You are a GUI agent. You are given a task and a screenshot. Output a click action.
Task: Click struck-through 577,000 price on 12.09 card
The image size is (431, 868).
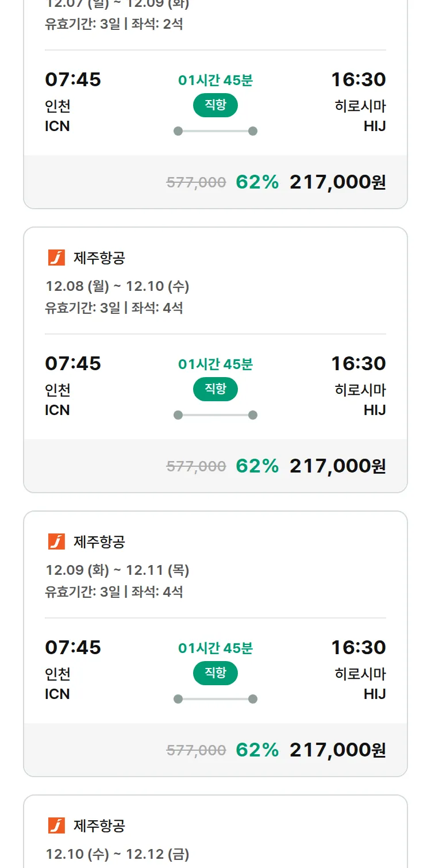[x=196, y=750]
